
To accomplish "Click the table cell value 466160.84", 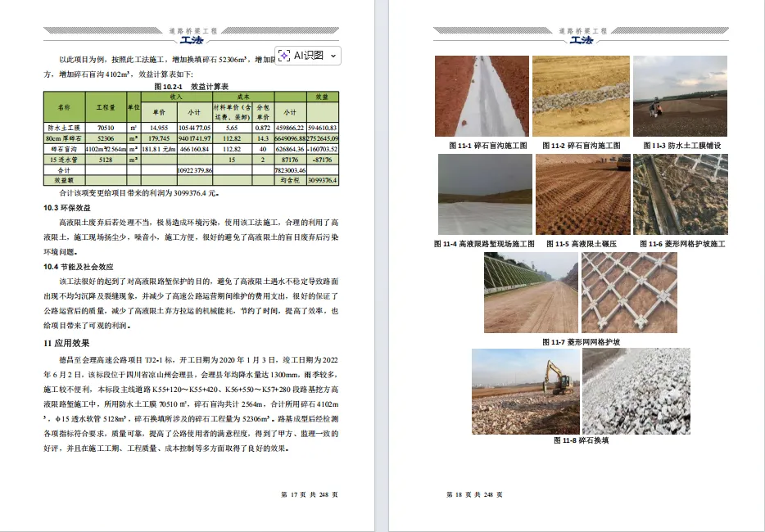I will point(195,149).
